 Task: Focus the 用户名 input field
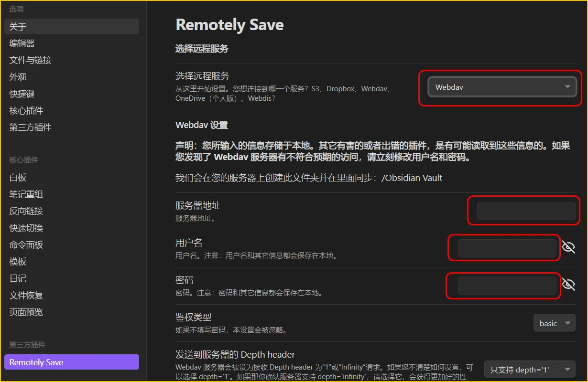[x=507, y=248]
